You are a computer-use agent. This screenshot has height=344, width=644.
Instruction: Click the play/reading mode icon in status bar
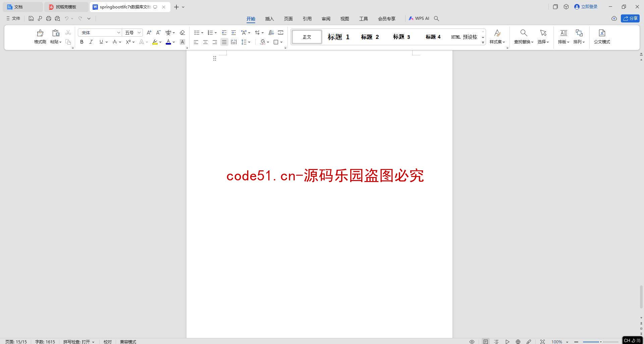(507, 342)
